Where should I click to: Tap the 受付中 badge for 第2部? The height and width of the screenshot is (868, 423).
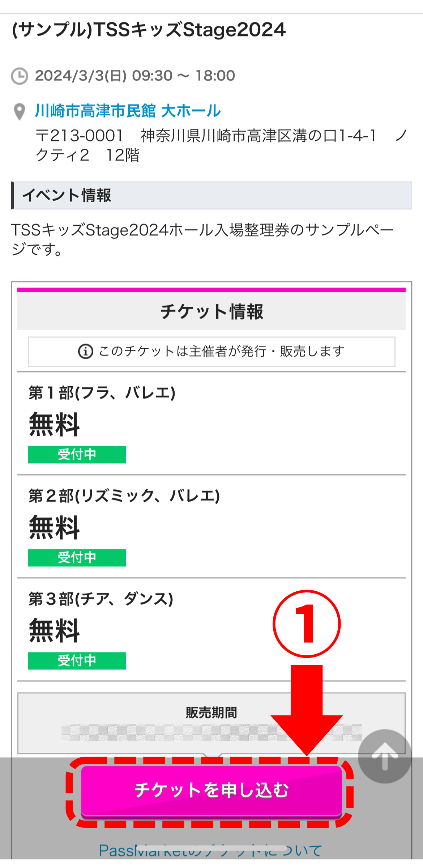coord(77,558)
